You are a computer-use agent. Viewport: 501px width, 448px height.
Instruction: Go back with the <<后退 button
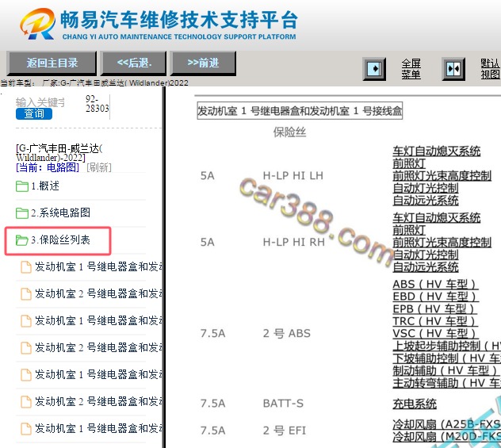tap(133, 63)
